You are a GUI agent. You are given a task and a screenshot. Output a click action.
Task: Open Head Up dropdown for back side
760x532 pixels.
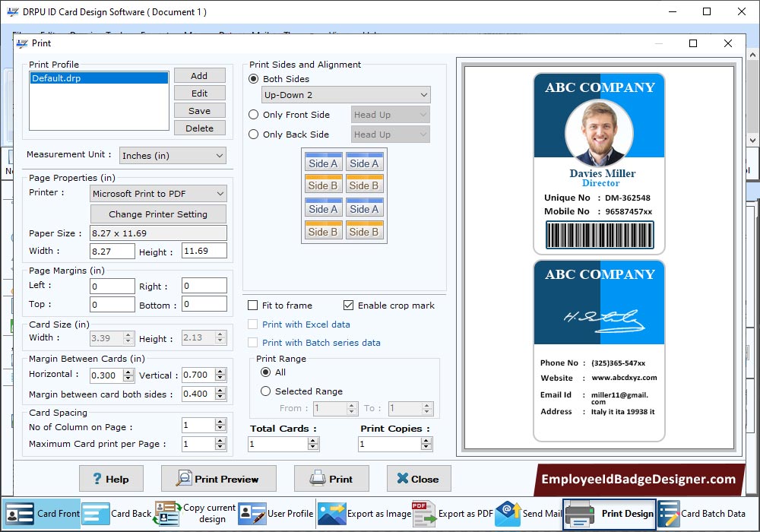pos(390,135)
